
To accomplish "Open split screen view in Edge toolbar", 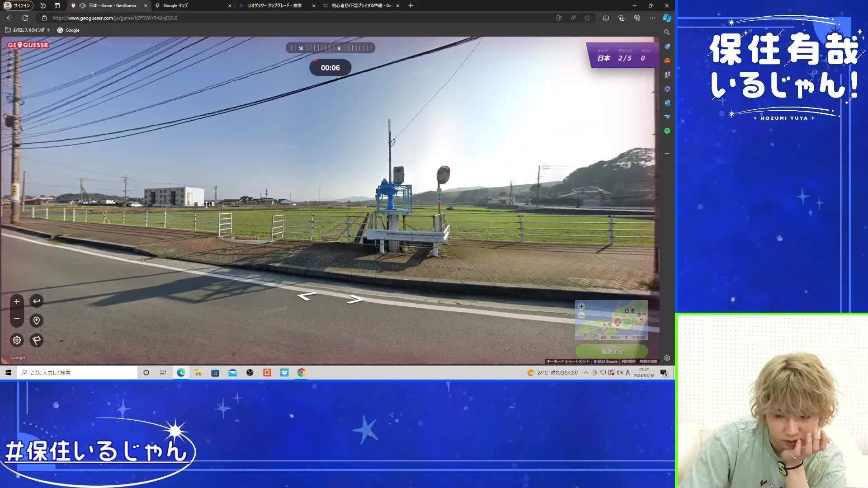I will coord(606,18).
